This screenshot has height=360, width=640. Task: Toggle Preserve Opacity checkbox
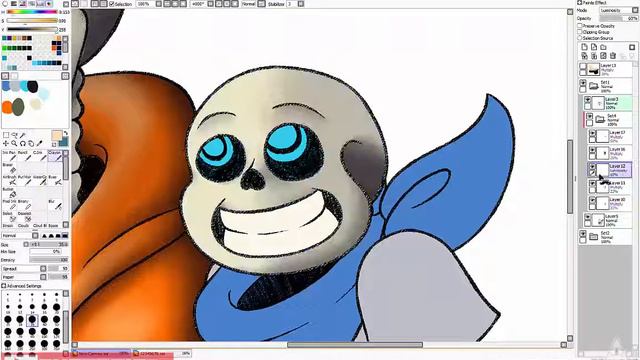[580, 26]
